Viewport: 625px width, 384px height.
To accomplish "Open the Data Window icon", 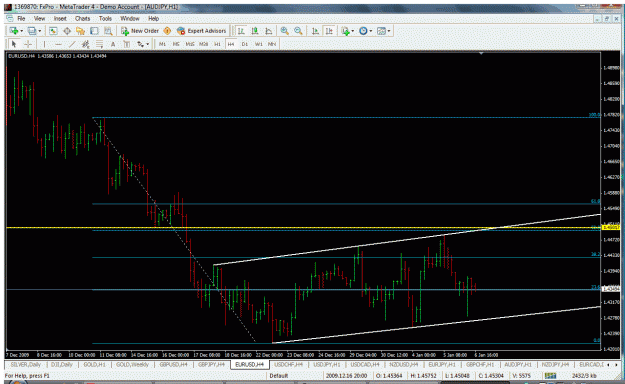I will coord(67,31).
